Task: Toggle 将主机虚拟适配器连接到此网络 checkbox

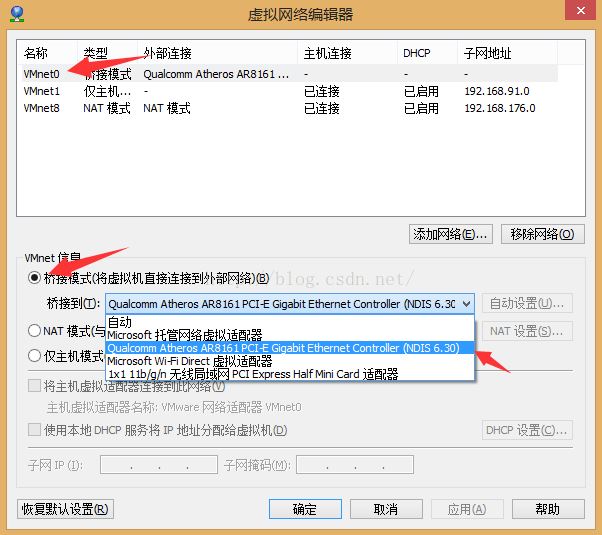Action: 35,386
